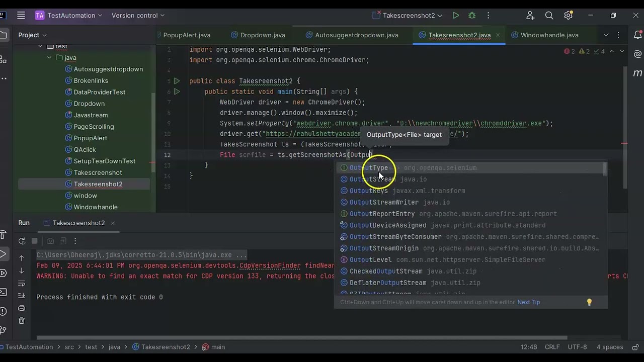This screenshot has width=644, height=362.
Task: Open IDE settings gear
Action: point(568,16)
